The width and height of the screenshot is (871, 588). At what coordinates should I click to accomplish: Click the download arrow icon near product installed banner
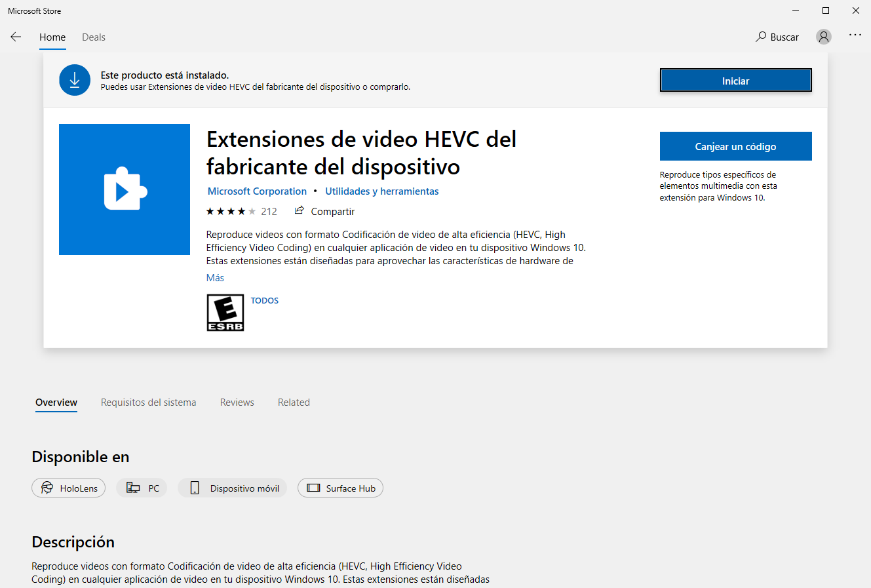(x=74, y=79)
